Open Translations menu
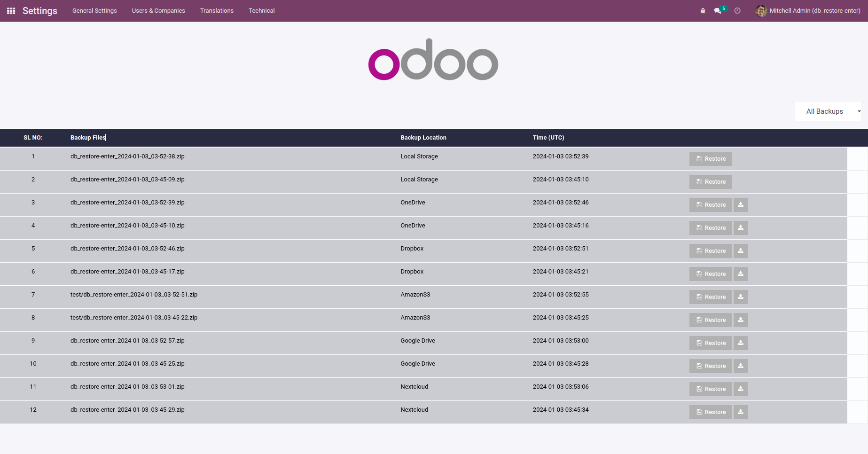868x454 pixels. click(217, 11)
